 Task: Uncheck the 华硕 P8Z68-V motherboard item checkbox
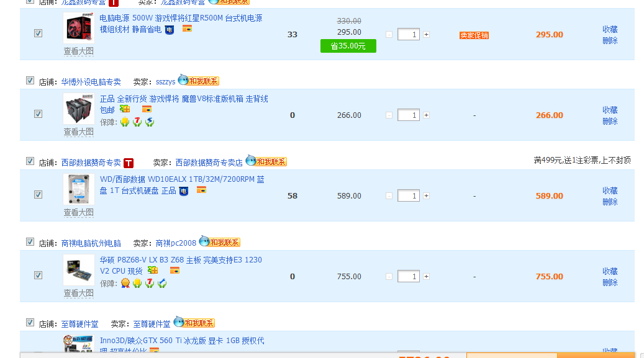[x=39, y=275]
